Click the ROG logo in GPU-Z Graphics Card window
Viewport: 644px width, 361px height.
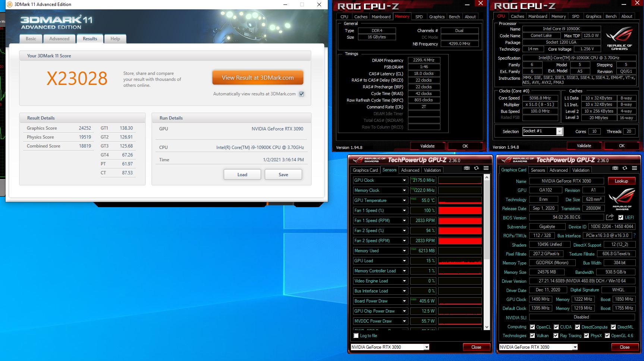pyautogui.click(x=622, y=199)
